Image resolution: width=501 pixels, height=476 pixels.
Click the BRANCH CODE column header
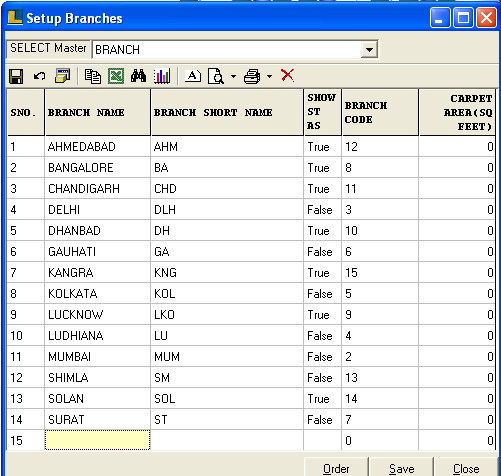tap(380, 112)
